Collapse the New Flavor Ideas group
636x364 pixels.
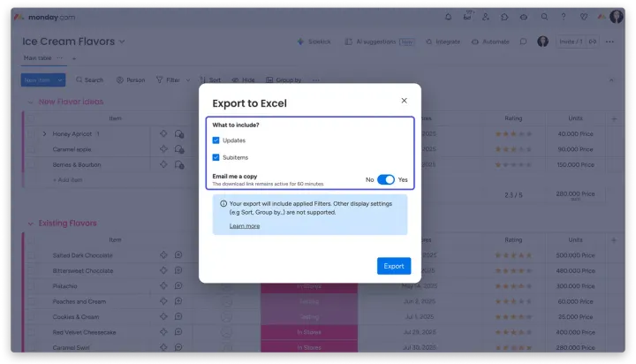pos(30,102)
